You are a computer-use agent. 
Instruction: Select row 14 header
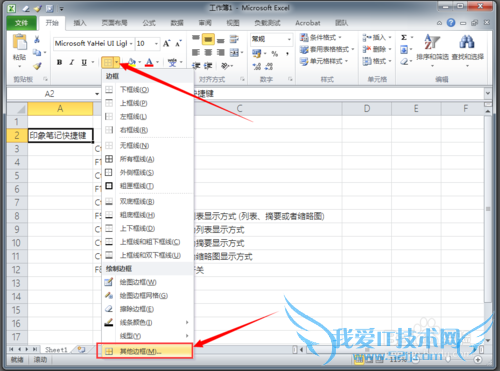16,296
